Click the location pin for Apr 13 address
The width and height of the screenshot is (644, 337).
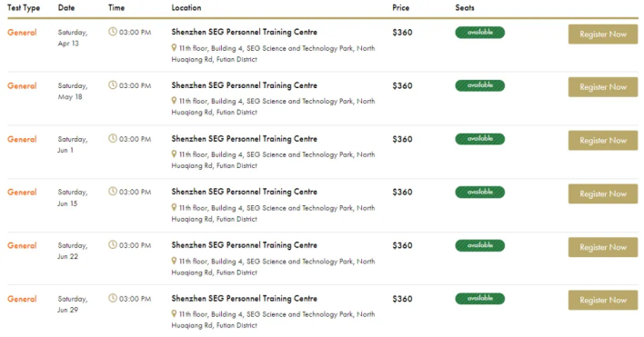174,48
